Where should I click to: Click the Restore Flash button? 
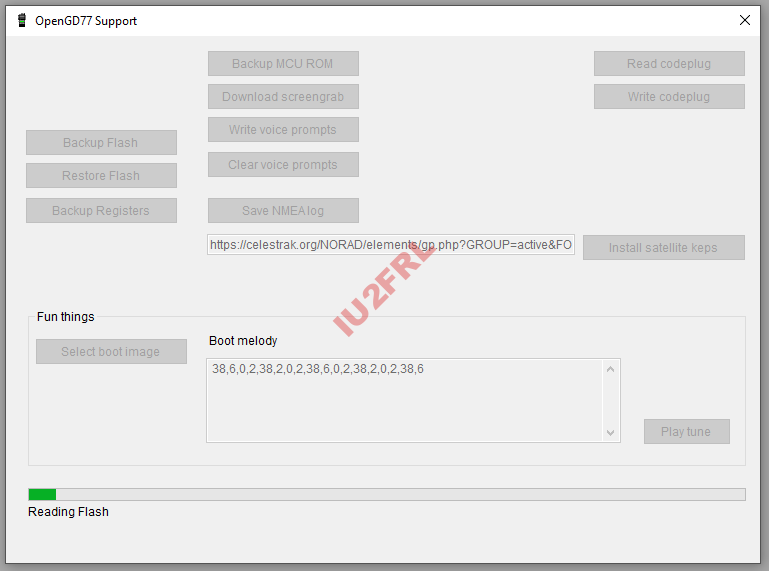point(101,176)
